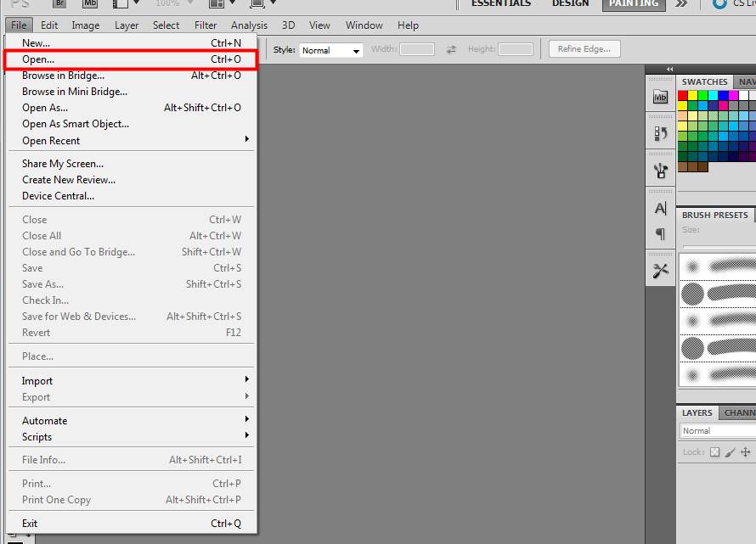
Task: Open the Tool Presets wrench icon
Action: coord(660,271)
